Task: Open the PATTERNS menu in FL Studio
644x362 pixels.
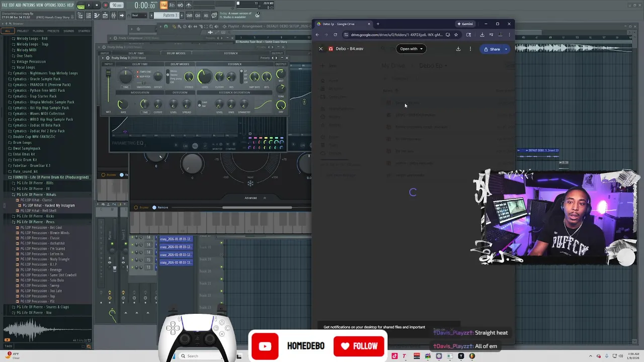Action: click(29, 5)
